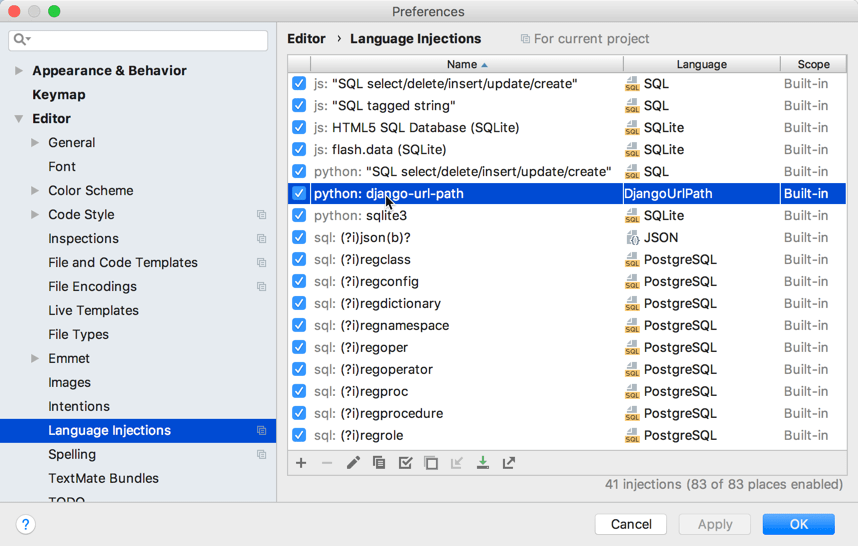
Task: Disable the js: HTML5 SQL Database injection
Action: click(299, 128)
